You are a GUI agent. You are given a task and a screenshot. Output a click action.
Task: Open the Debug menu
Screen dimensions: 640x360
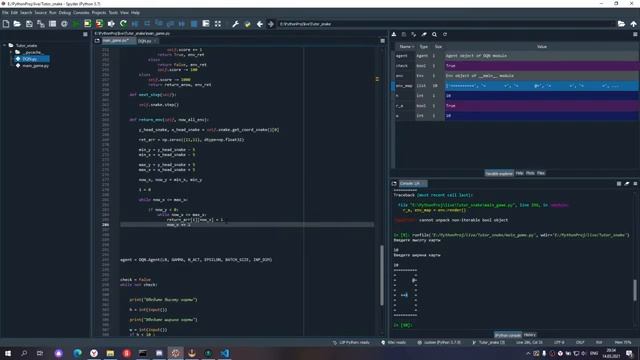click(64, 13)
